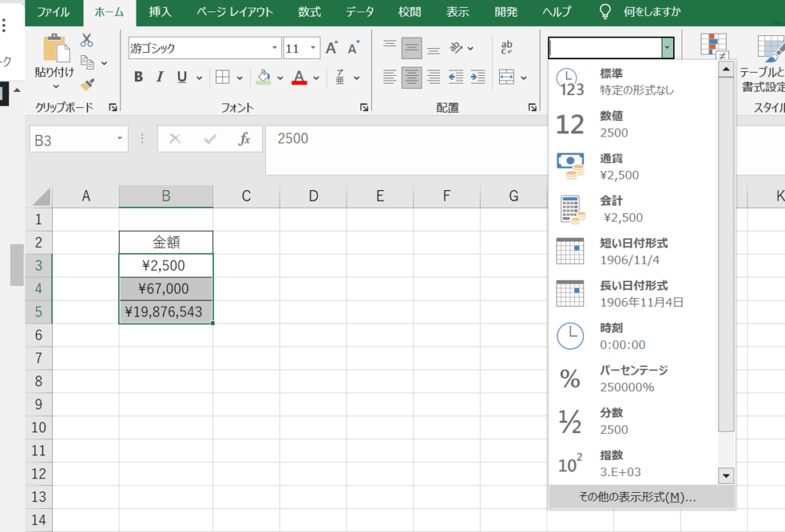This screenshot has height=532, width=785.
Task: Click the Copy icon
Action: tap(87, 62)
